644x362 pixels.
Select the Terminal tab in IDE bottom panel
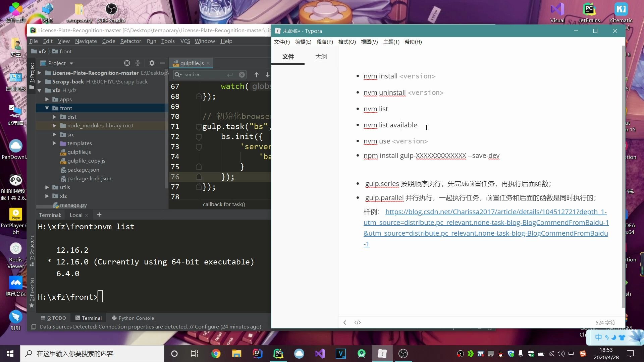click(x=92, y=318)
